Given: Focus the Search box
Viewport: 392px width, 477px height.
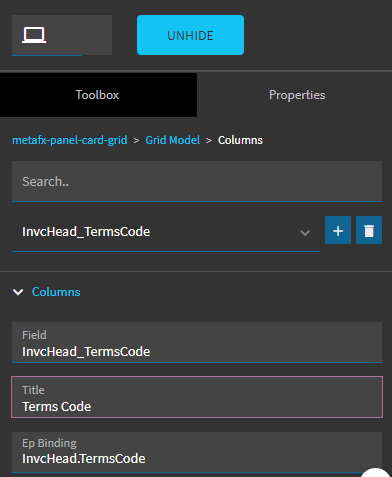Looking at the screenshot, I should pyautogui.click(x=197, y=181).
